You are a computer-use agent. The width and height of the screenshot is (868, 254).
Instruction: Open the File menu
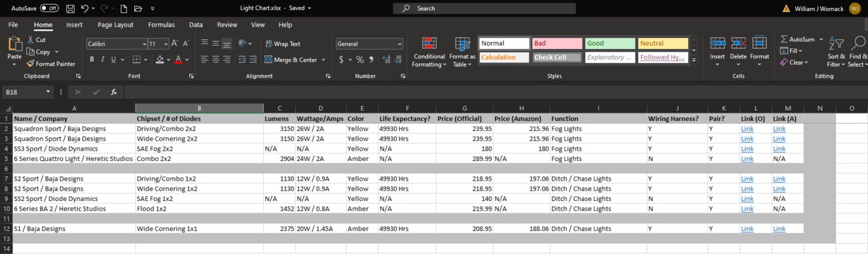[x=13, y=24]
